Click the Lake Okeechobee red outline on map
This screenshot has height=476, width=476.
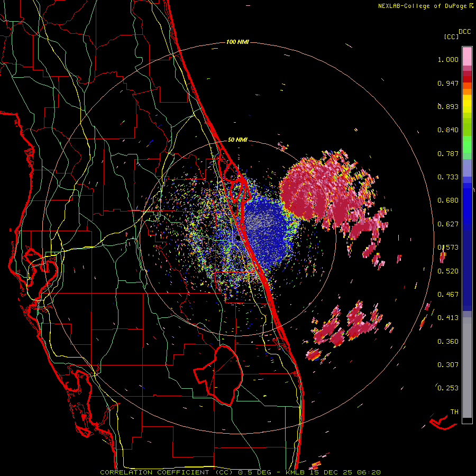pyautogui.click(x=218, y=375)
